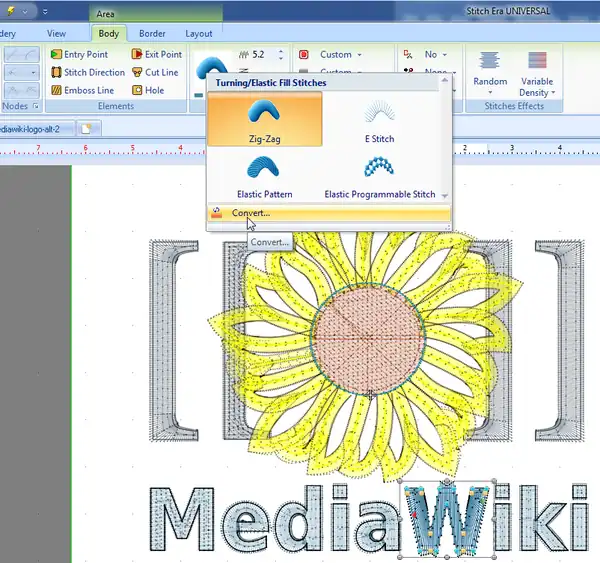This screenshot has height=563, width=600.
Task: Switch to the Border tab
Action: coord(152,34)
